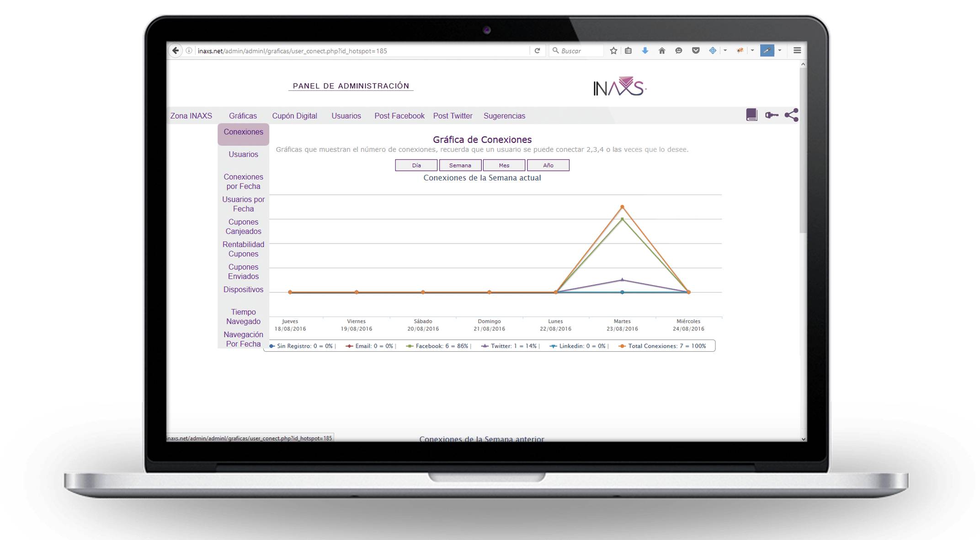The width and height of the screenshot is (980, 540).
Task: Select Usuarios in the Gráficas submenu
Action: click(x=243, y=154)
